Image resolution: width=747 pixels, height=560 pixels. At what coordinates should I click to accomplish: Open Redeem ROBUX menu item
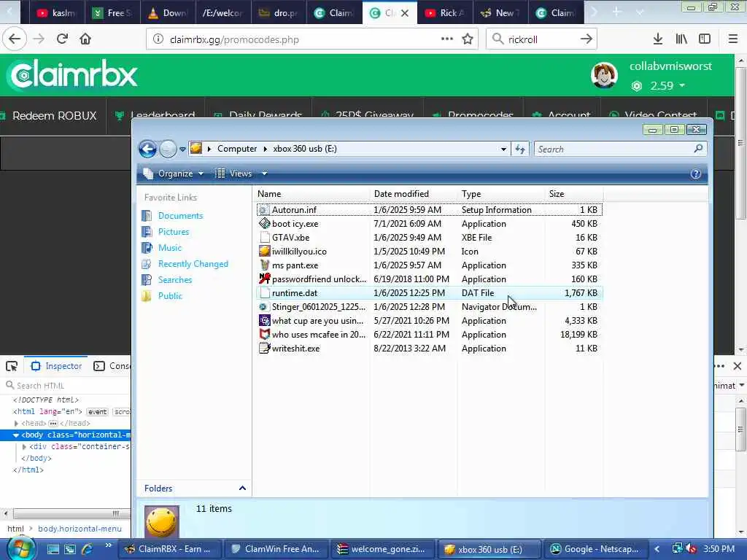[54, 116]
